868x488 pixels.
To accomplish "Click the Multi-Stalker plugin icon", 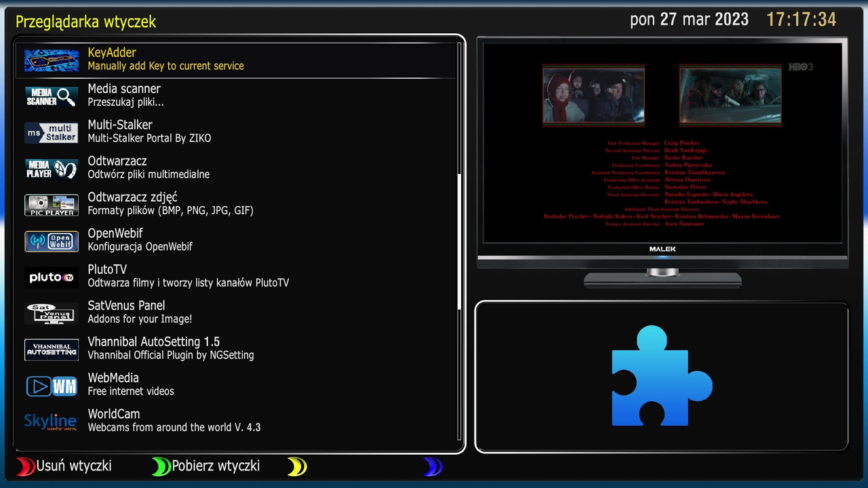I will click(x=52, y=133).
